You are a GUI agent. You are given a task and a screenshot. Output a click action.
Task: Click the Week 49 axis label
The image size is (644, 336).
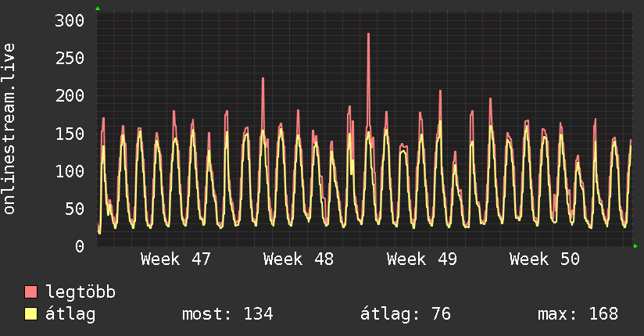point(421,259)
